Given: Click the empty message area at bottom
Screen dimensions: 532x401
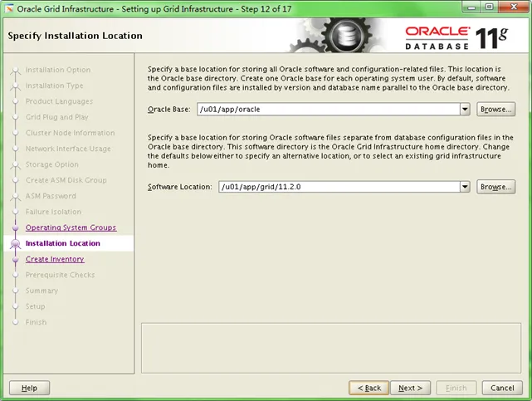Looking at the screenshot, I should tap(331, 348).
